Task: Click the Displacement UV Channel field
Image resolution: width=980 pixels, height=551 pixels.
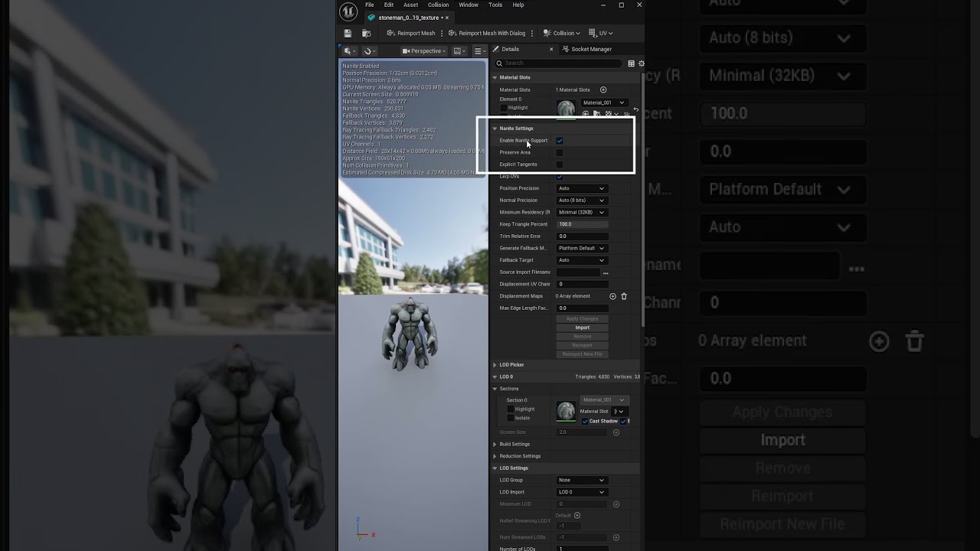Action: [x=582, y=284]
